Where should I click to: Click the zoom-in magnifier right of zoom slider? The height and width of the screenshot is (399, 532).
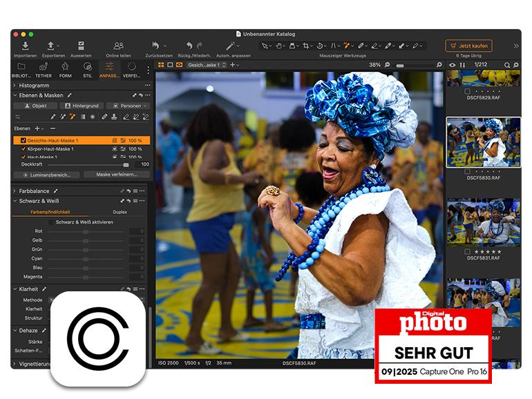(439, 65)
